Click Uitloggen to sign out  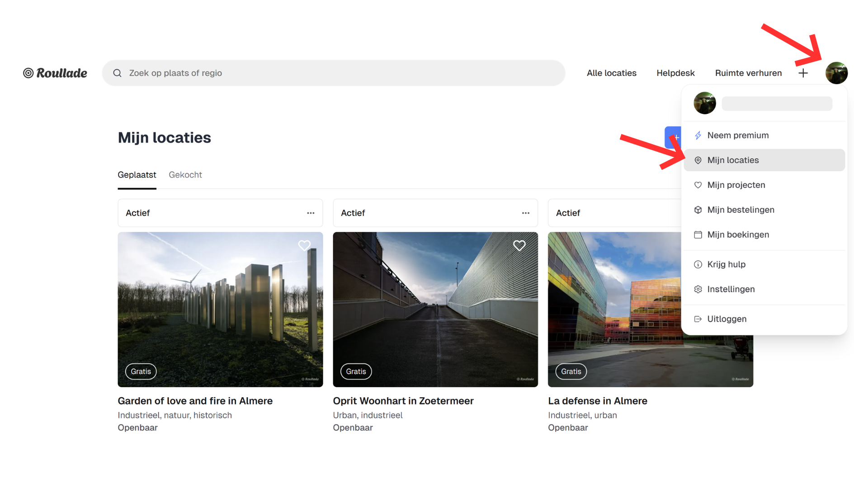coord(726,319)
